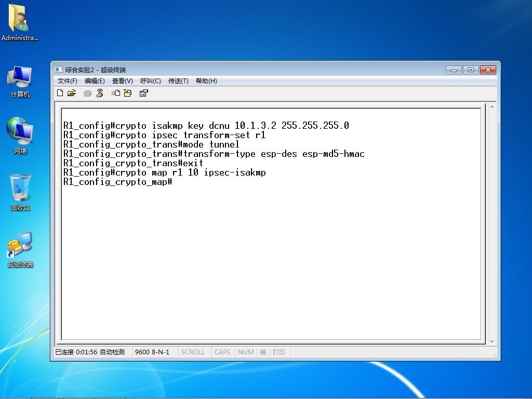This screenshot has height=399, width=532.
Task: Click the Properties toolbar icon
Action: (144, 93)
